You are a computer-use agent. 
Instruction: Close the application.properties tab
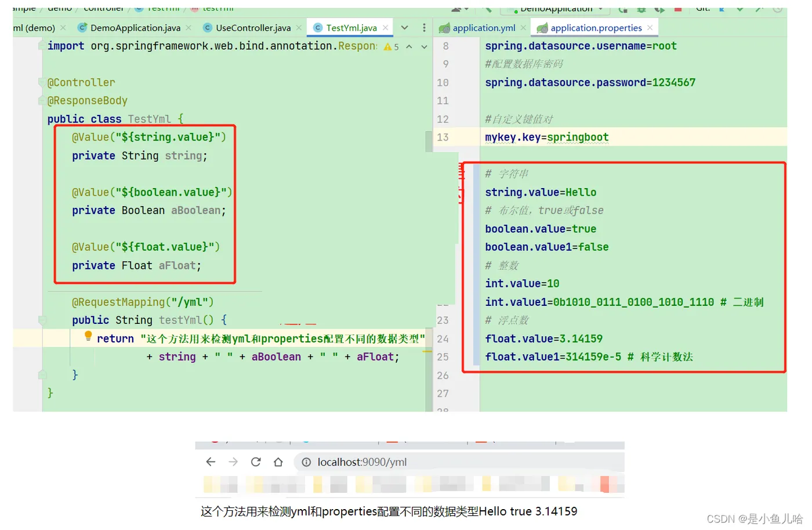coord(650,28)
